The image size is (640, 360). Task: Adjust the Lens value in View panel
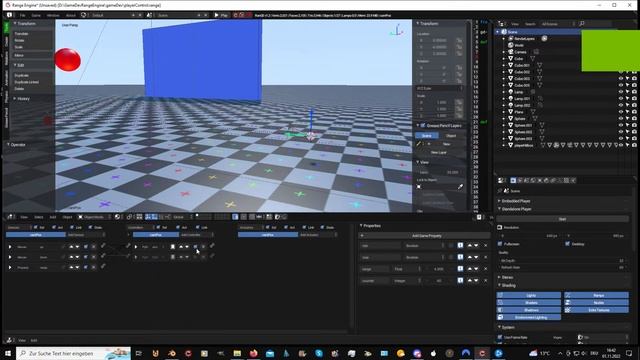pyautogui.click(x=439, y=172)
